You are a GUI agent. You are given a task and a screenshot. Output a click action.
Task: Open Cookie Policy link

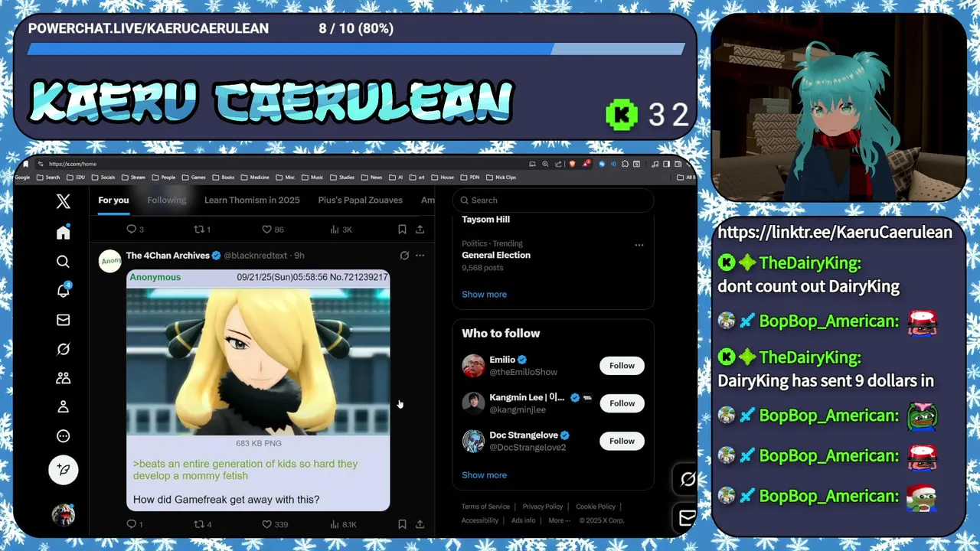(596, 507)
